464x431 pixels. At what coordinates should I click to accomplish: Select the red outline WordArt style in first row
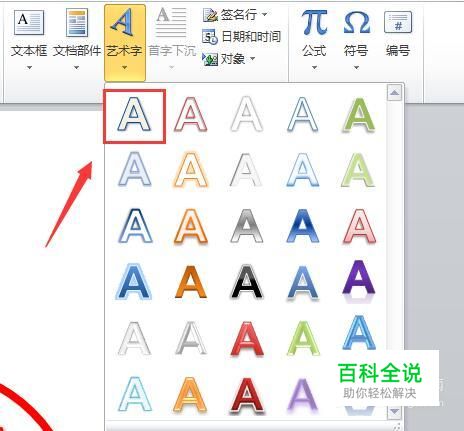191,114
